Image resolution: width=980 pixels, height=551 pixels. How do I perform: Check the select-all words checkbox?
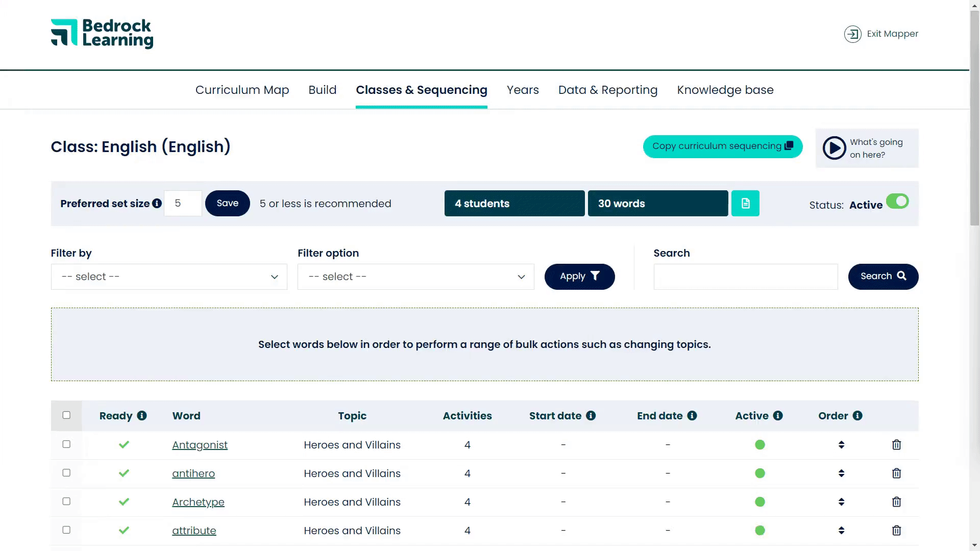[66, 415]
